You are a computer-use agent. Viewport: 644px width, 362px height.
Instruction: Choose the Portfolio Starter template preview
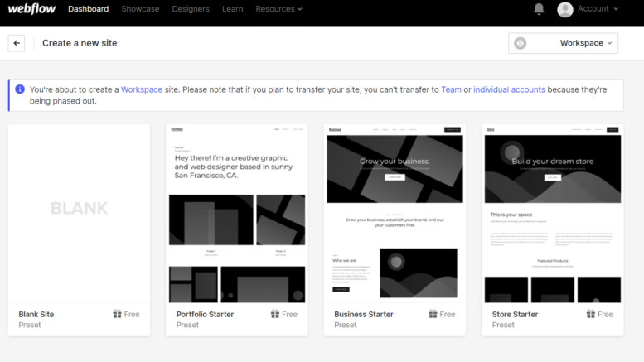(x=237, y=213)
